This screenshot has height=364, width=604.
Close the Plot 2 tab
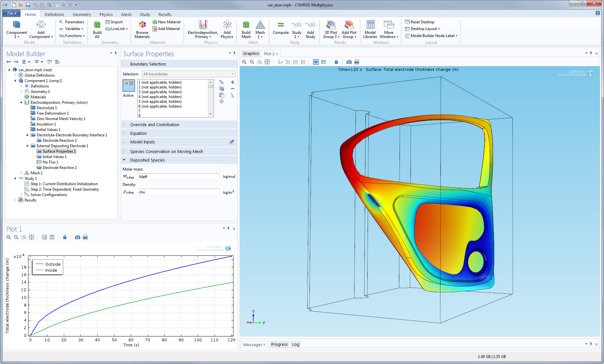pyautogui.click(x=277, y=54)
